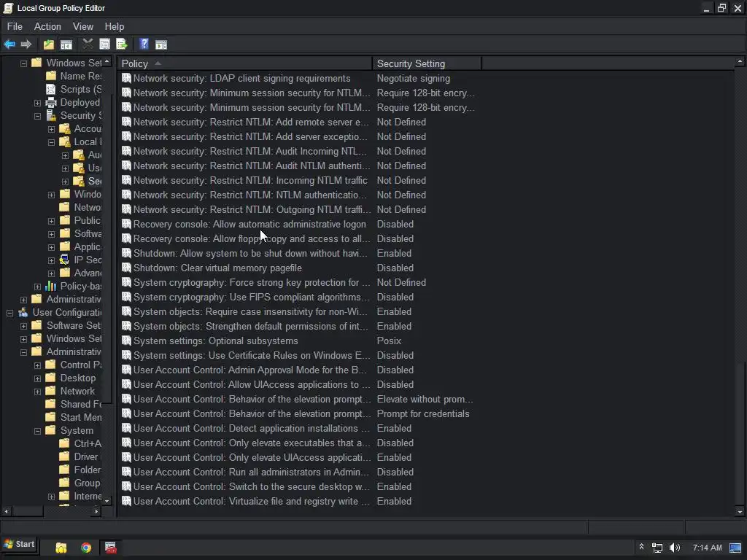Image resolution: width=747 pixels, height=560 pixels.
Task: Click the Start button
Action: tap(20, 544)
